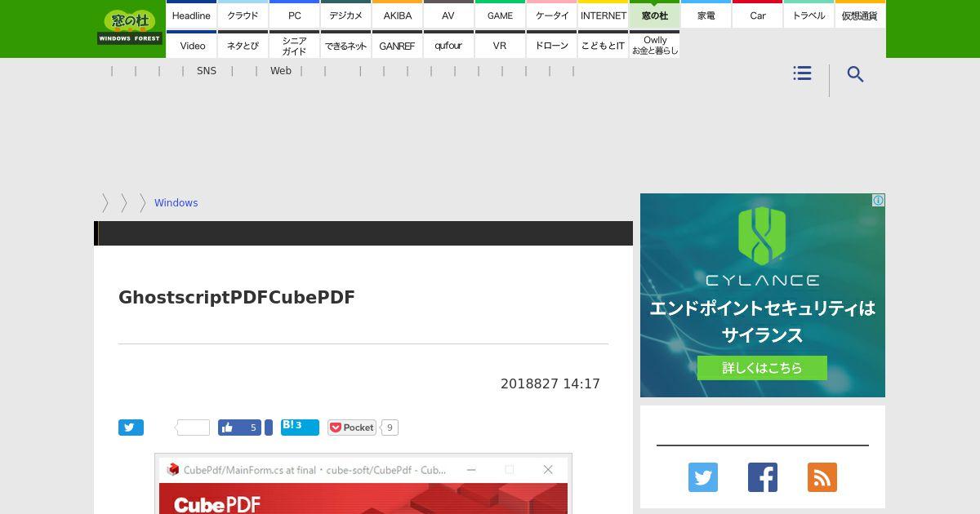Screen dimensions: 980x514
Task: Open sidebar RSS feed icon
Action: pyautogui.click(x=822, y=477)
